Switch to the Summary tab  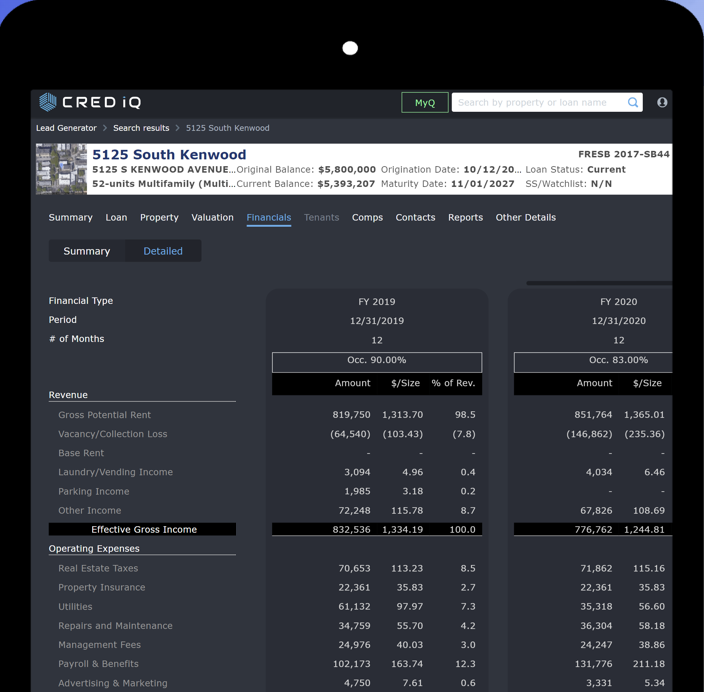(x=70, y=217)
